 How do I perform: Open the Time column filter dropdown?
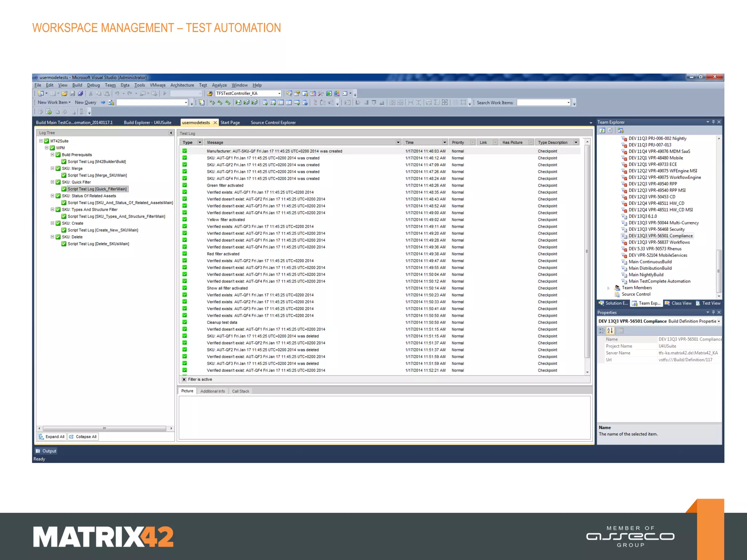pos(445,143)
